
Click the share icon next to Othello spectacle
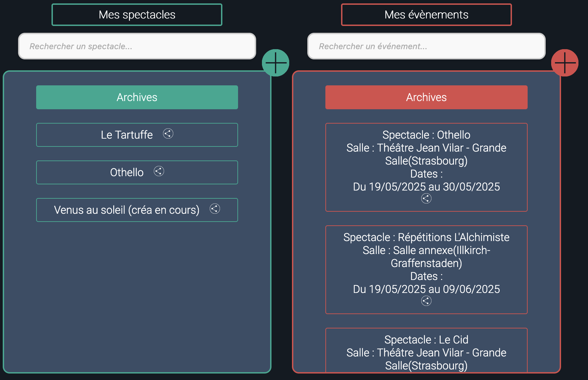[159, 171]
